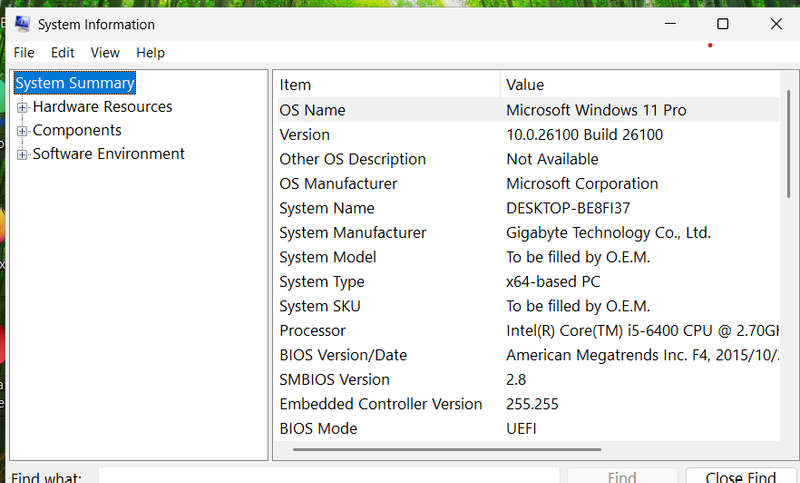The image size is (800, 483).
Task: Select the System Model row label
Action: [328, 257]
